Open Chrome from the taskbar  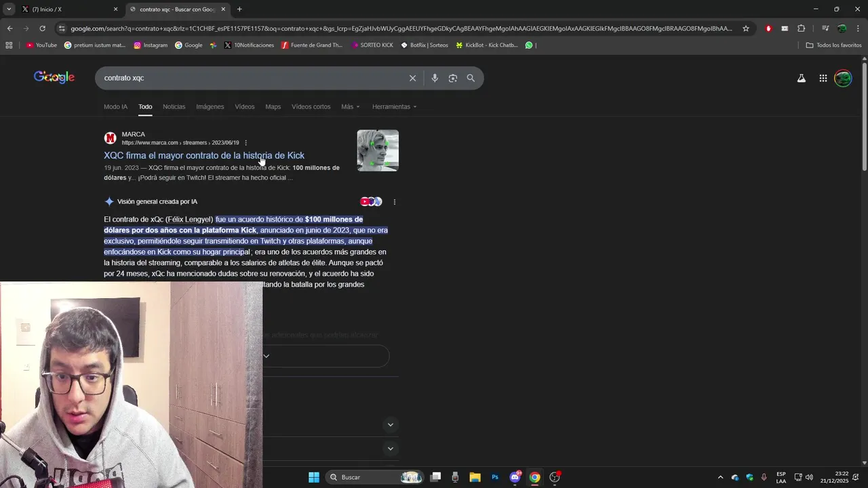534,477
